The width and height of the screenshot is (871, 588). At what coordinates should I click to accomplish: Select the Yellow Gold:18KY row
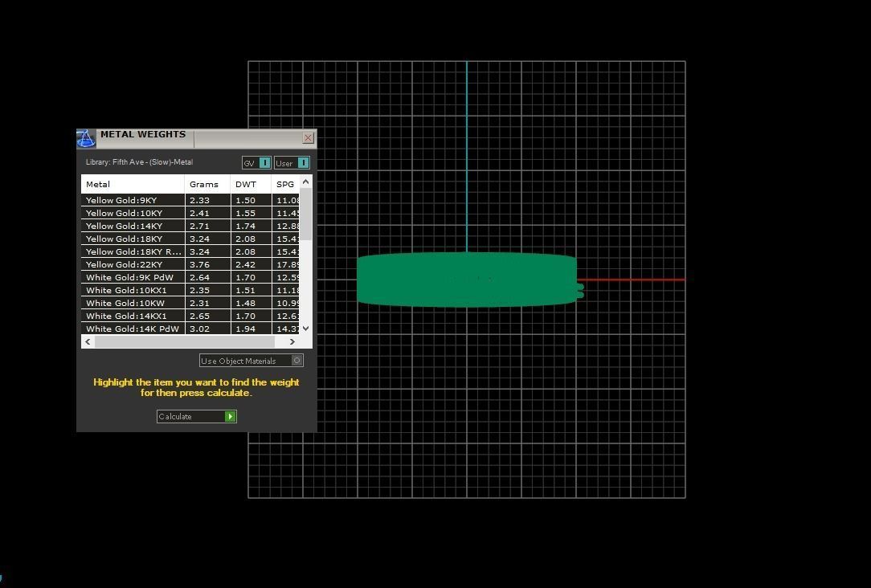[190, 239]
